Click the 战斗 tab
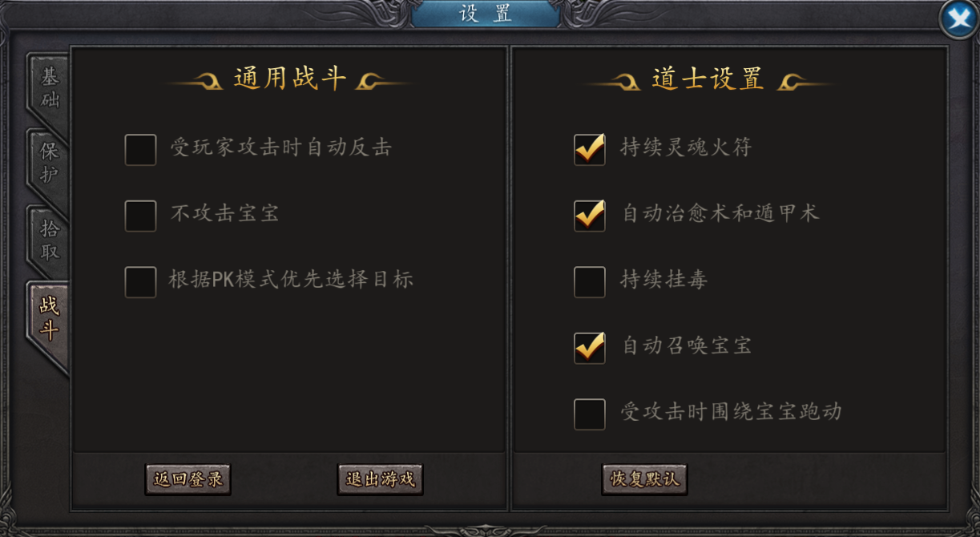The image size is (980, 537). tap(50, 319)
